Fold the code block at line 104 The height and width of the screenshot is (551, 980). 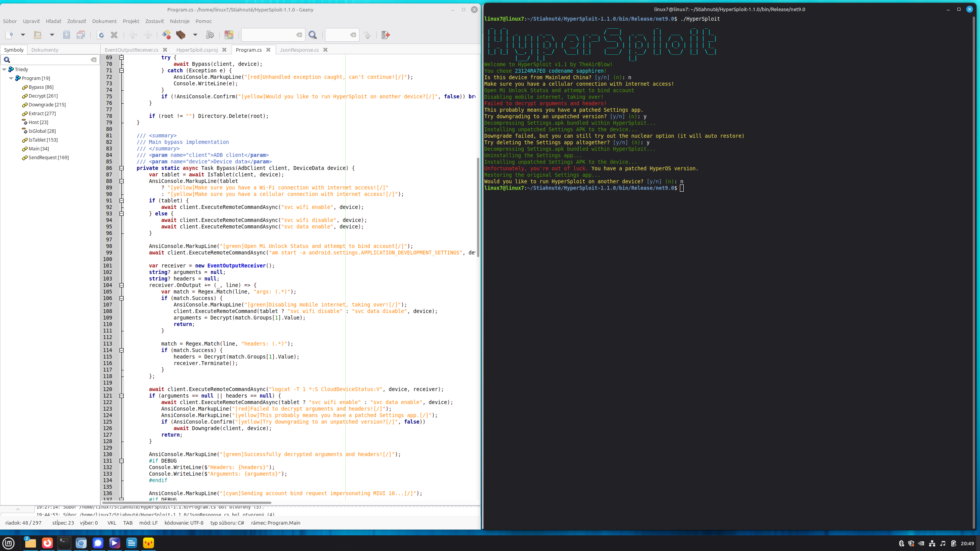(x=121, y=285)
